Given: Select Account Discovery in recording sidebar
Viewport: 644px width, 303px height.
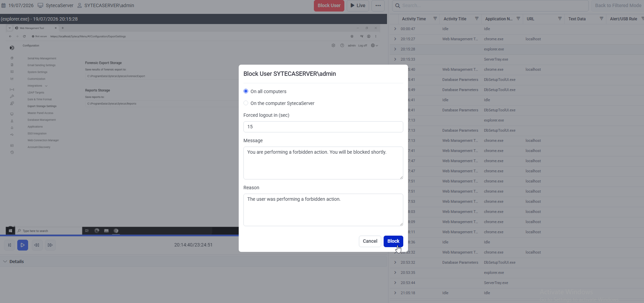Looking at the screenshot, I should [39, 147].
